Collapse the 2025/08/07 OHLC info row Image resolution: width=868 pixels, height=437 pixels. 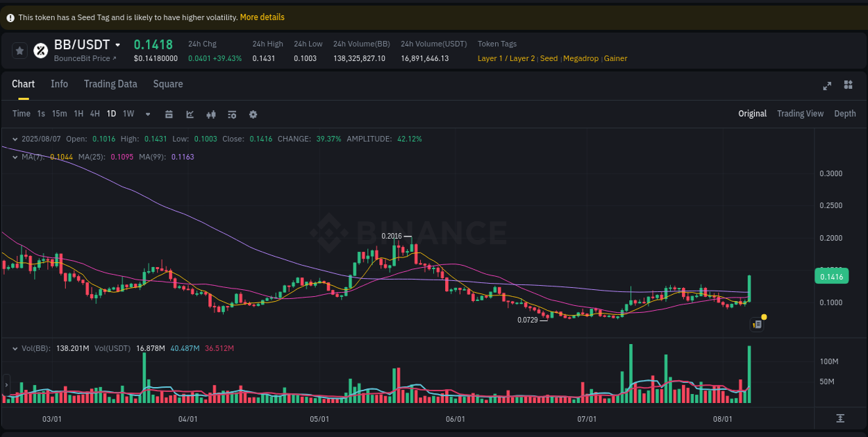(15, 139)
